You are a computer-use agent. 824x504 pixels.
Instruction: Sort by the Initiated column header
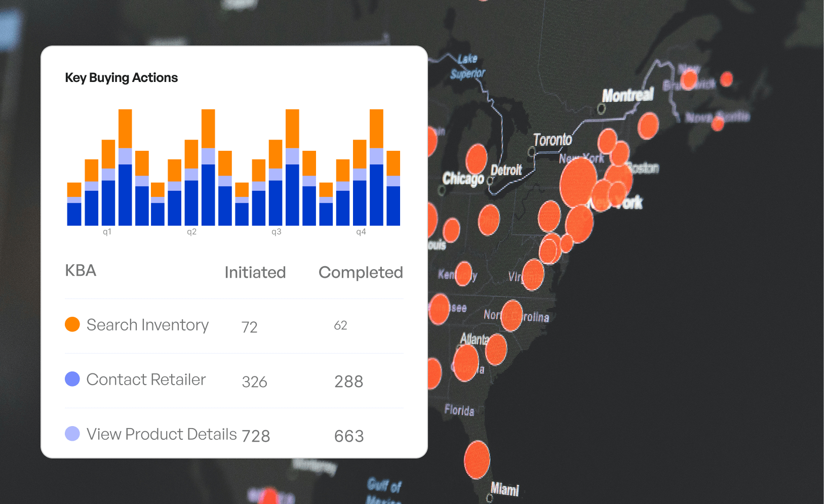click(x=255, y=272)
